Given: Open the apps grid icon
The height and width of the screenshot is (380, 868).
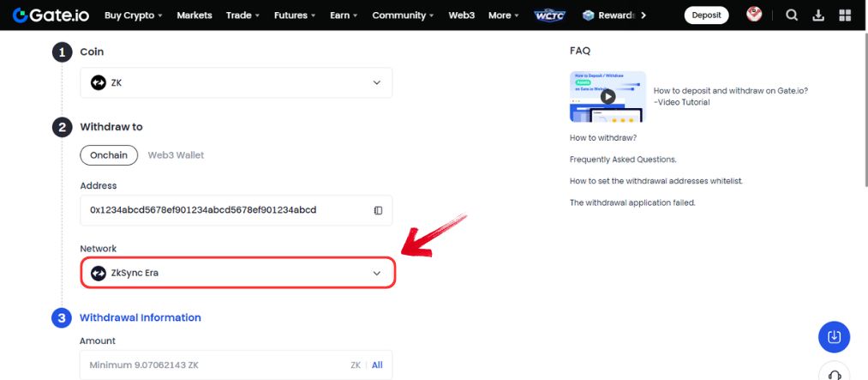Looking at the screenshot, I should (x=845, y=15).
